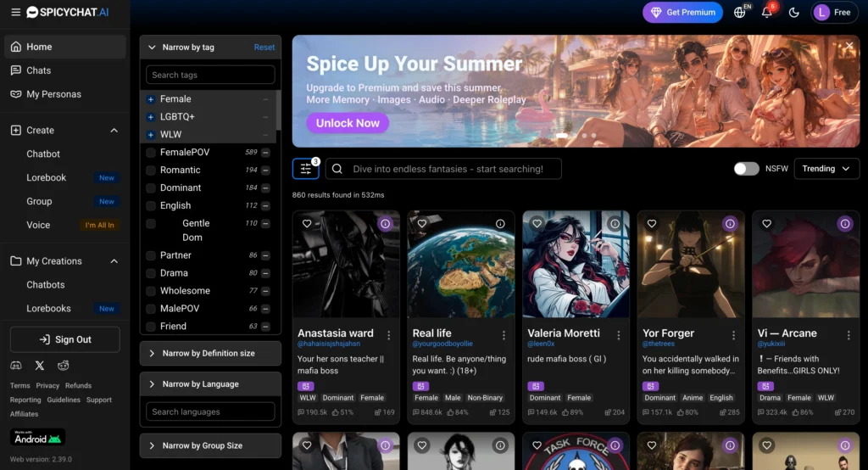This screenshot has height=470, width=868.
Task: Open the Trending sort dropdown
Action: [826, 169]
